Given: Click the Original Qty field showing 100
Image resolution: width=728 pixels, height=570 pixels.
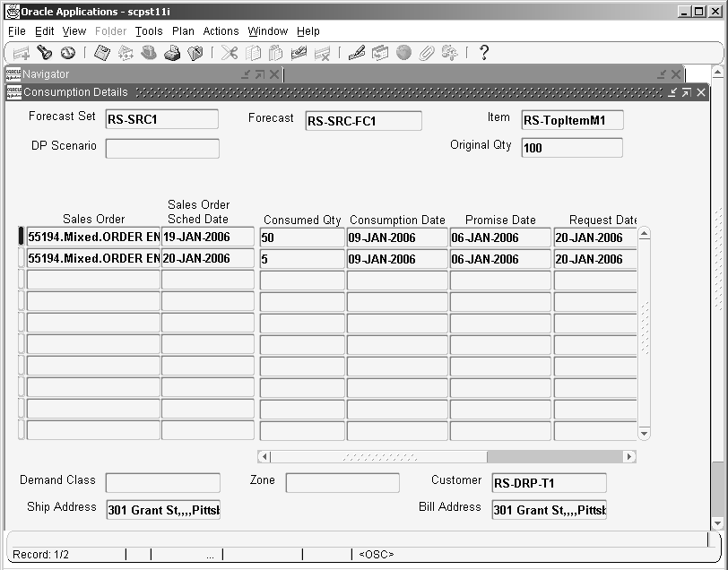Looking at the screenshot, I should (x=572, y=148).
